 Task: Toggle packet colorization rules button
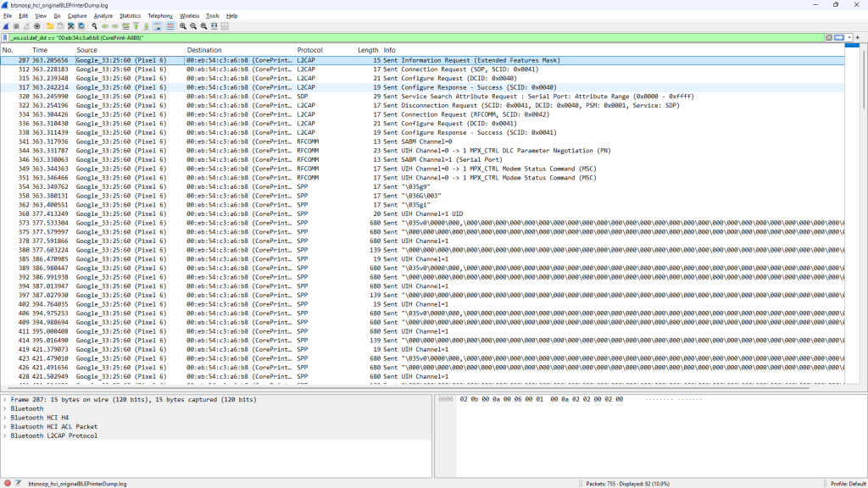(170, 26)
